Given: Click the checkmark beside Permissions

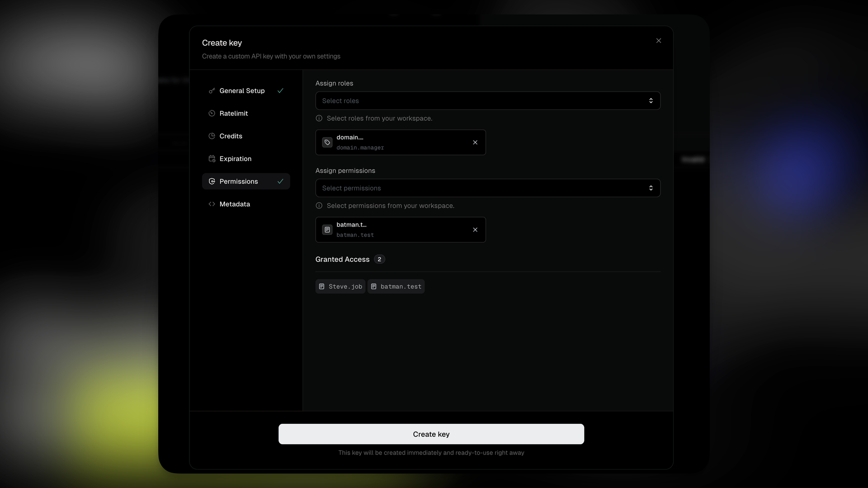Looking at the screenshot, I should [280, 181].
